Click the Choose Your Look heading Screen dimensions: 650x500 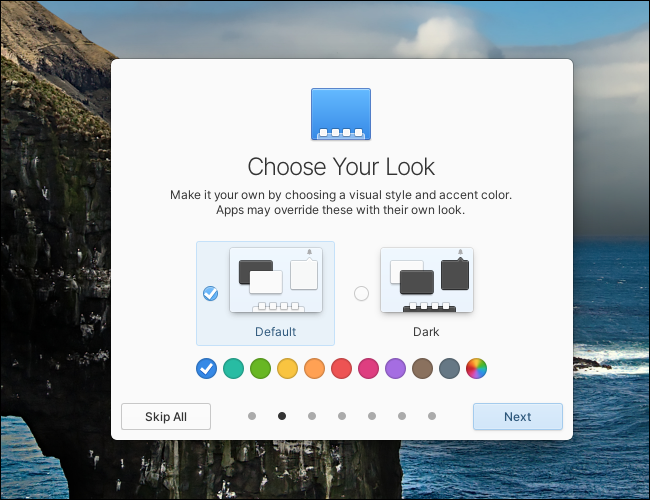tap(341, 167)
